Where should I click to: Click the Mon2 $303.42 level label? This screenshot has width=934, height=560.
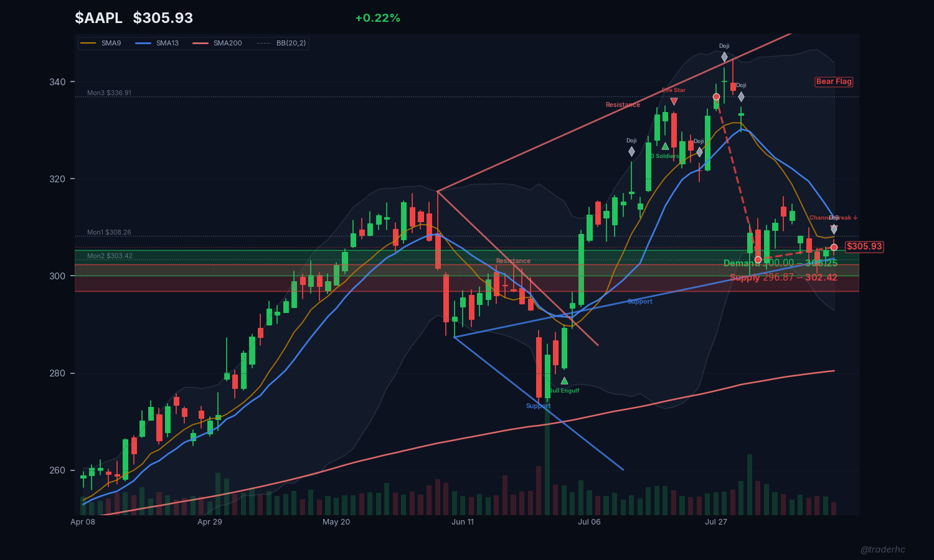tap(110, 256)
